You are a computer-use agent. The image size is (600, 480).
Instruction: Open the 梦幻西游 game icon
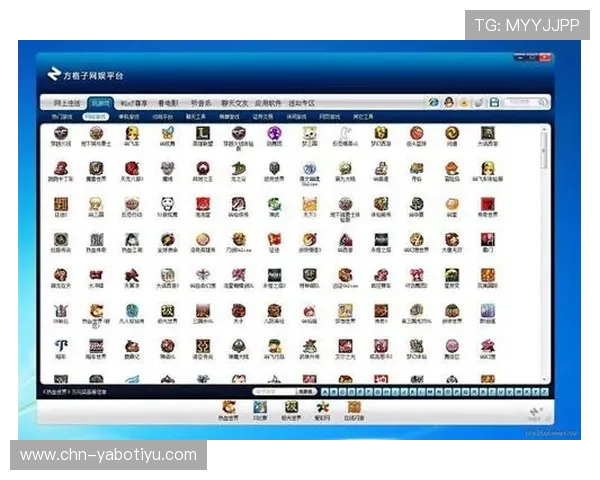(x=381, y=134)
